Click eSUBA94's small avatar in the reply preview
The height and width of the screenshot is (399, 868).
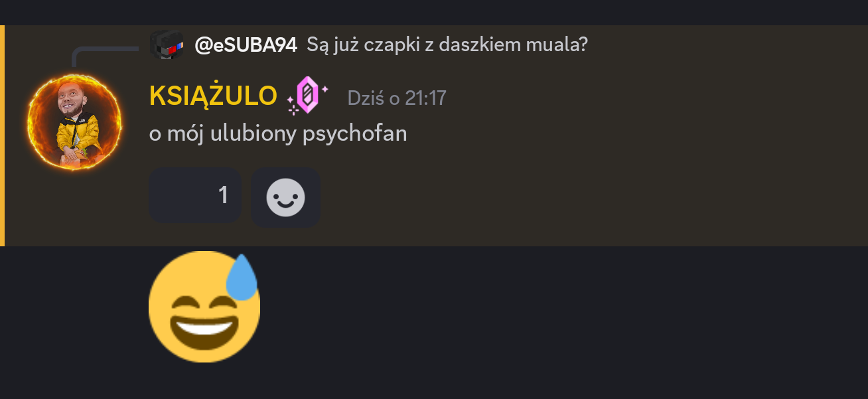click(x=167, y=45)
